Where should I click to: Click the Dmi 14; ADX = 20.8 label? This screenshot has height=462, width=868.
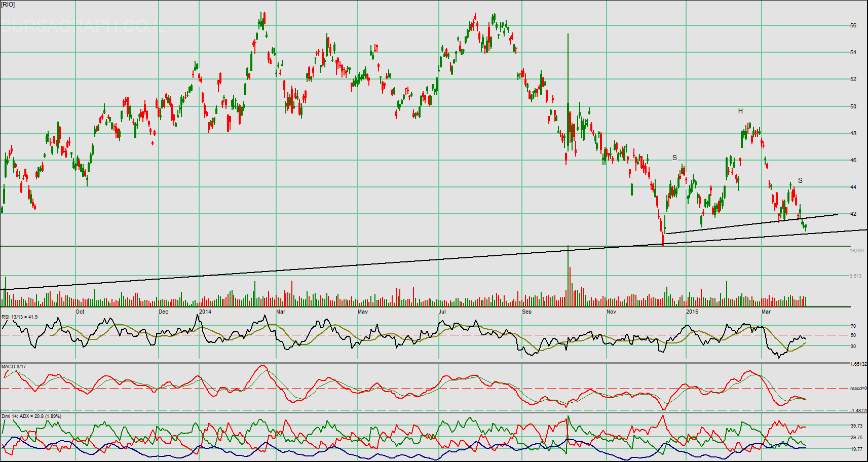click(x=31, y=416)
